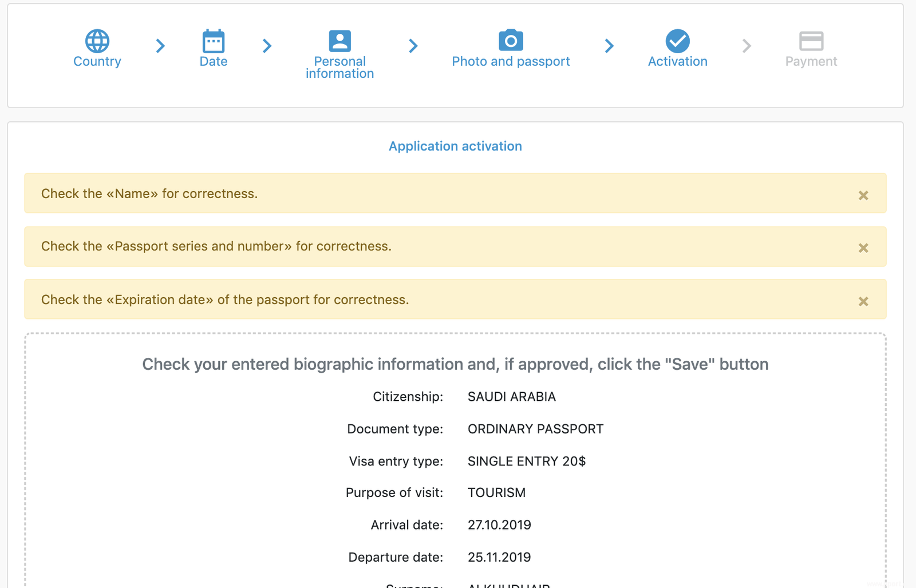Click the person icon for Personal information
The image size is (916, 588).
click(339, 41)
